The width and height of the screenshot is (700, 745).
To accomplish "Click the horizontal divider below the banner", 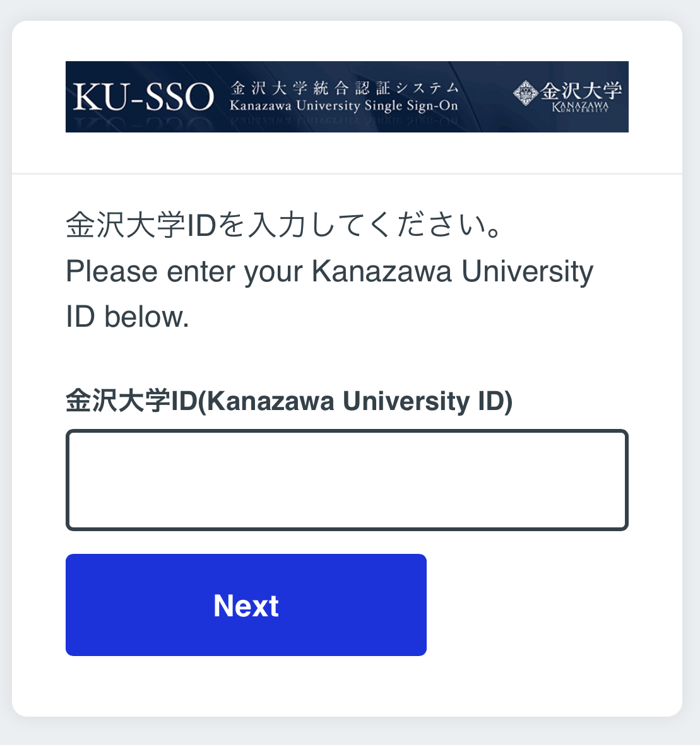I will click(x=347, y=173).
